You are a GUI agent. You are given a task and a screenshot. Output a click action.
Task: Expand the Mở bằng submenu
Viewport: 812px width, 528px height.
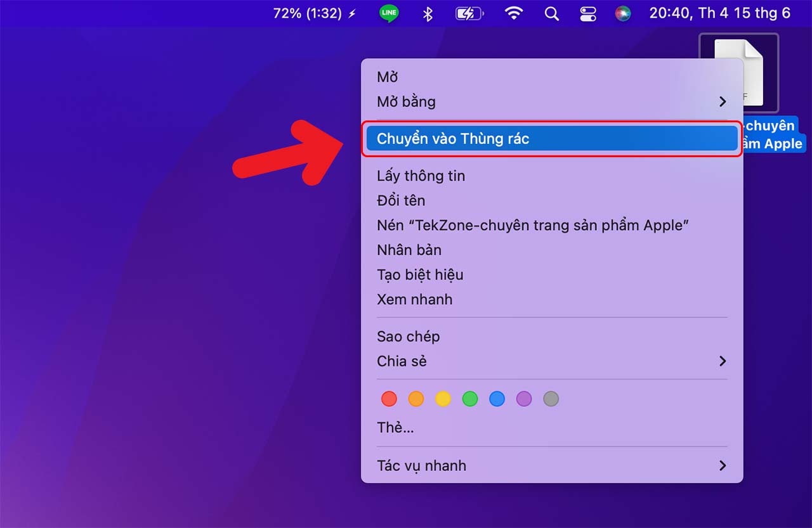(552, 101)
